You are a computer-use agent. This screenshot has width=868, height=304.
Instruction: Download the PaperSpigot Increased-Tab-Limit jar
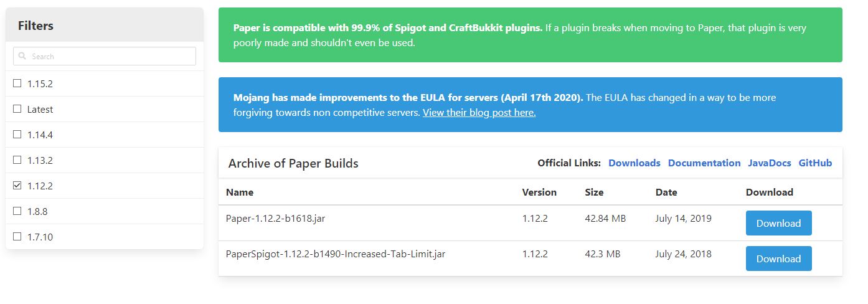(778, 259)
